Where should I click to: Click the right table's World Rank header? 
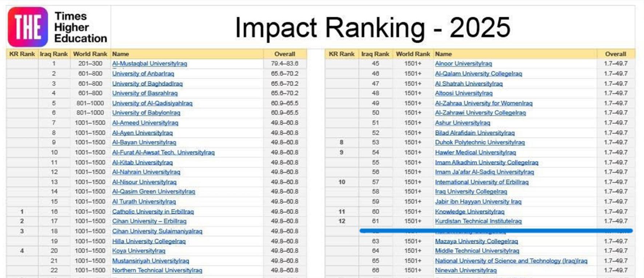413,54
